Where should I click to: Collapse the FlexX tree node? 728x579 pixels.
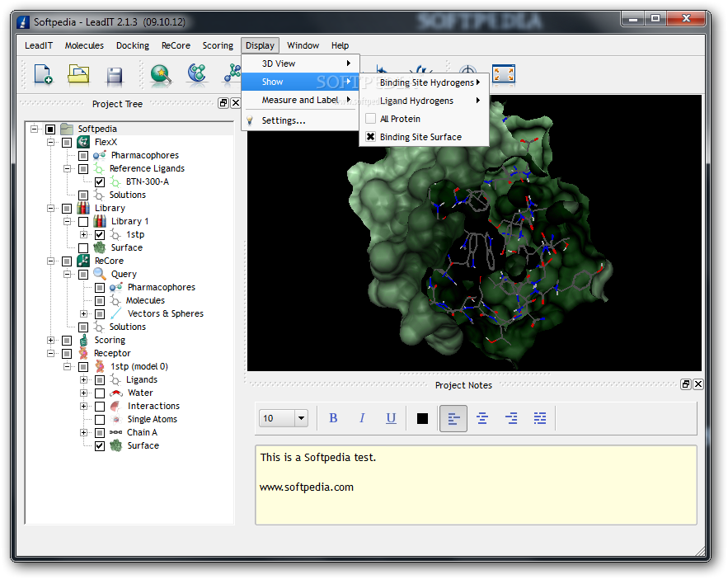pos(50,142)
